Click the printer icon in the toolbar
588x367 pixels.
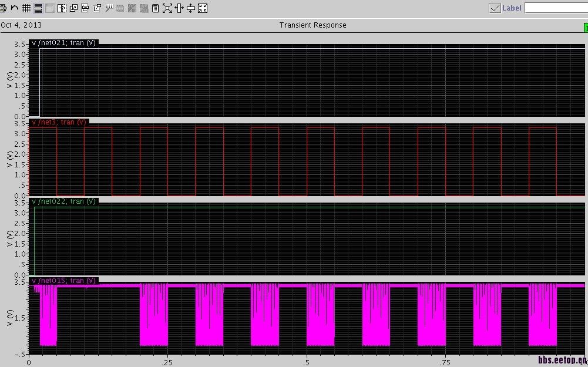[x=2, y=8]
